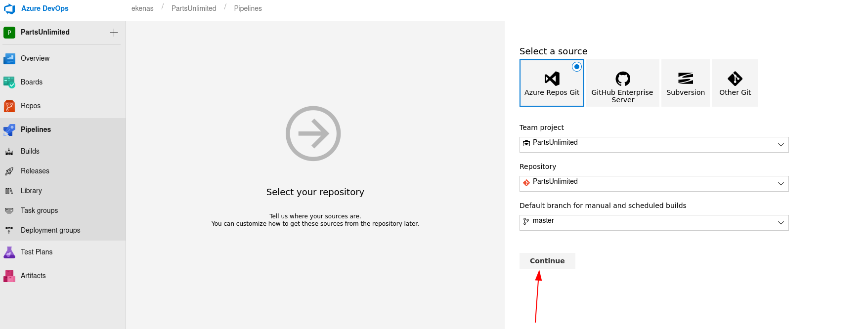Open the Overview hub icon

click(x=9, y=59)
